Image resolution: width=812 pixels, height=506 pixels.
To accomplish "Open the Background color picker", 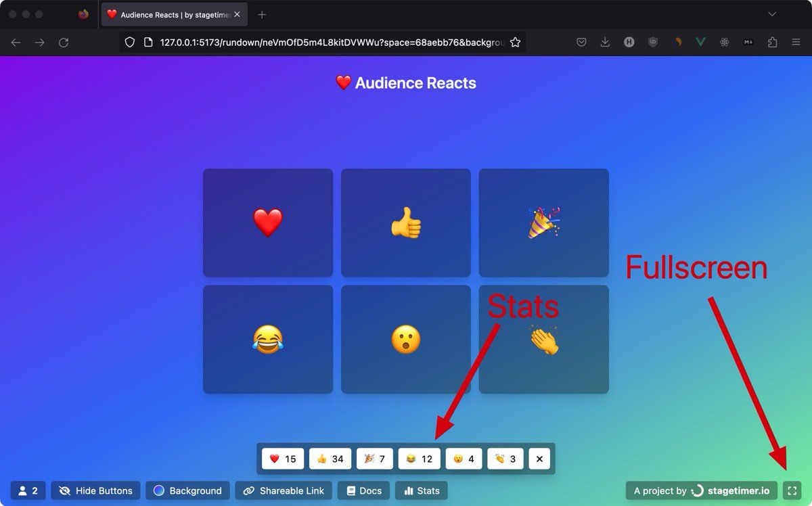I will click(187, 490).
